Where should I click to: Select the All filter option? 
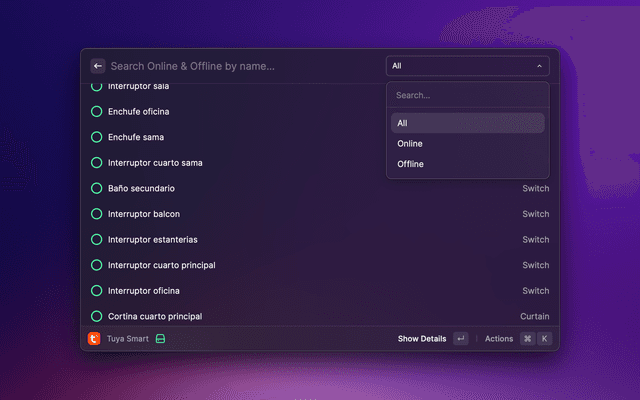coord(467,123)
